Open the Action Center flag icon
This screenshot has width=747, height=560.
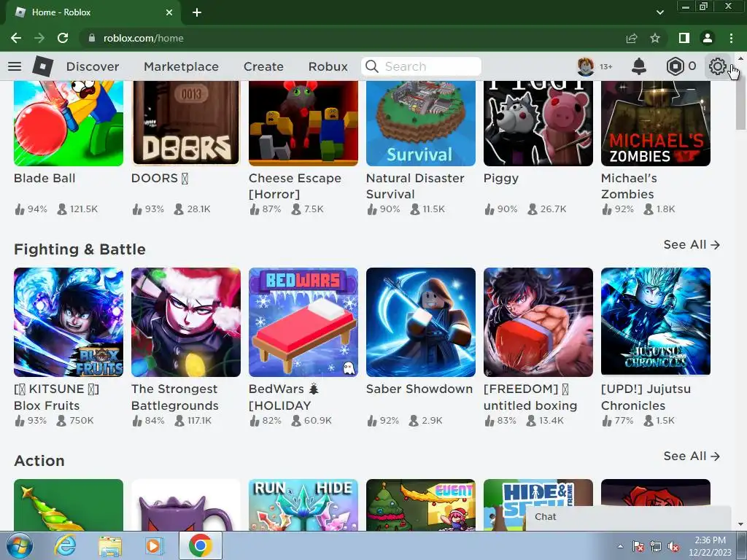coord(638,547)
